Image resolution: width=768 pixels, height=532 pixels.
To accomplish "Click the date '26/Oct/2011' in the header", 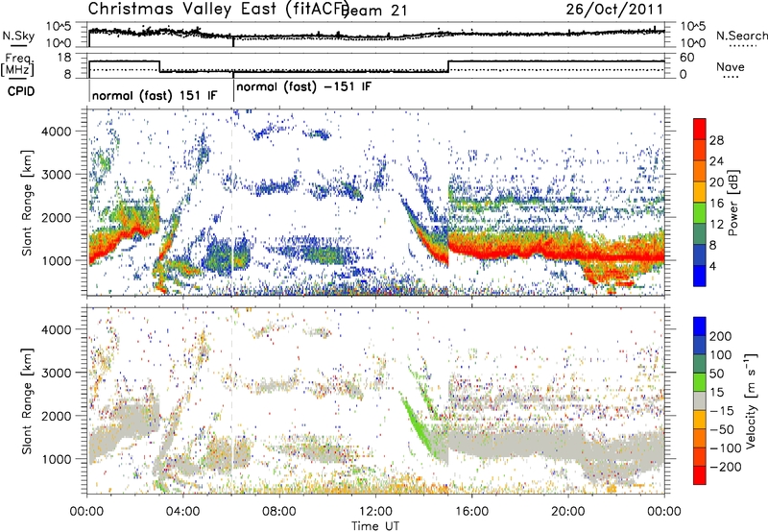I will click(614, 10).
